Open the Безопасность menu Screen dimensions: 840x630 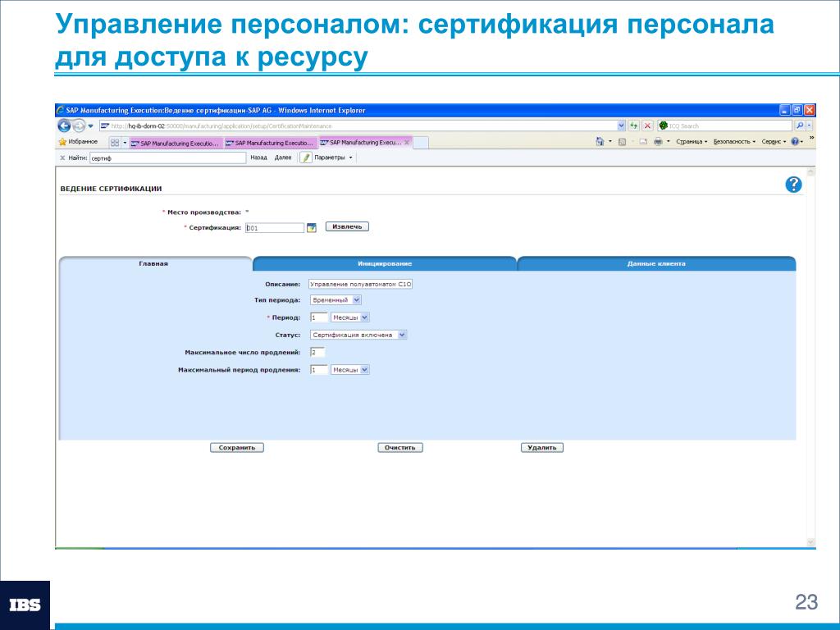pos(734,142)
